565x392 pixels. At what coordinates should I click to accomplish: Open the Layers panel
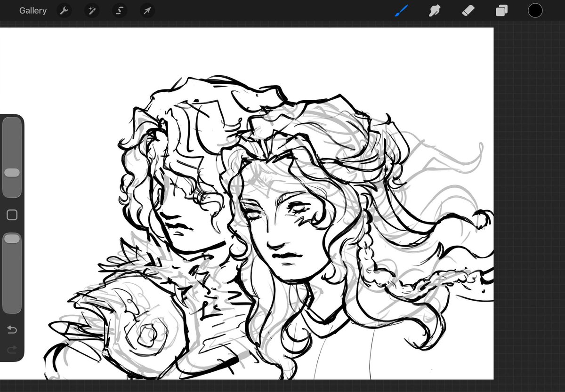click(501, 10)
